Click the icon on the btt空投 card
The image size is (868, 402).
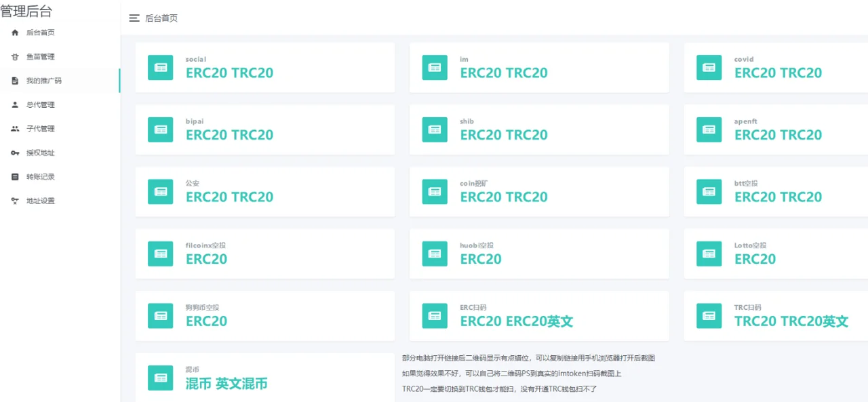coord(709,192)
